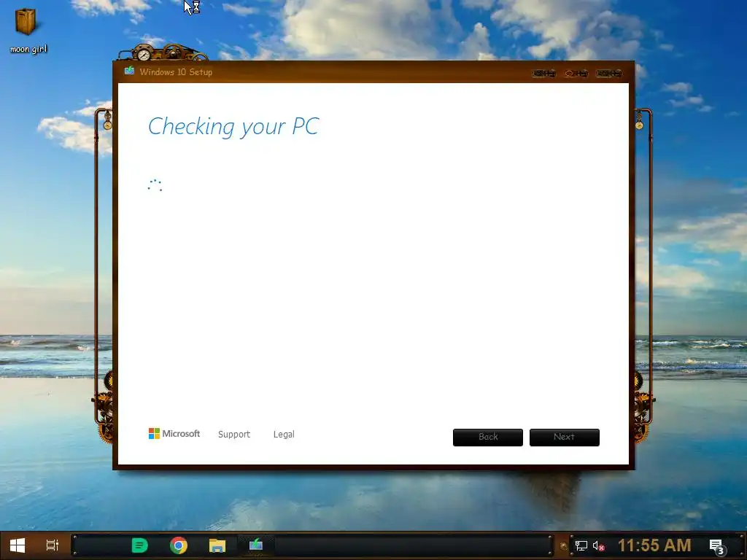Viewport: 747px width, 560px height.
Task: Open Task View on the taskbar
Action: 53,545
